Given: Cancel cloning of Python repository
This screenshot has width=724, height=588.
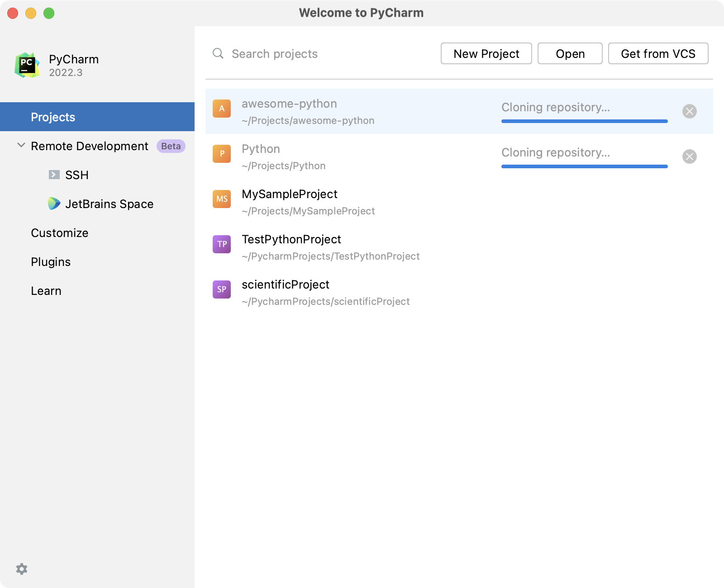Looking at the screenshot, I should pos(690,156).
